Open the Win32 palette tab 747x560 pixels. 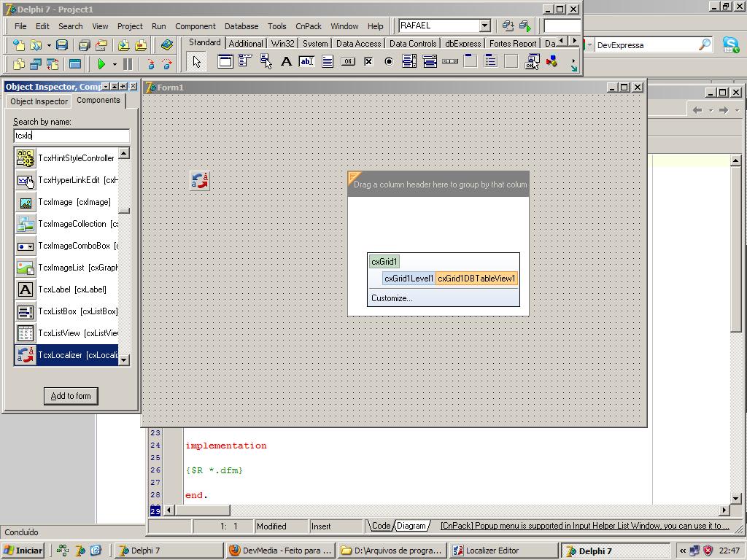click(x=282, y=44)
